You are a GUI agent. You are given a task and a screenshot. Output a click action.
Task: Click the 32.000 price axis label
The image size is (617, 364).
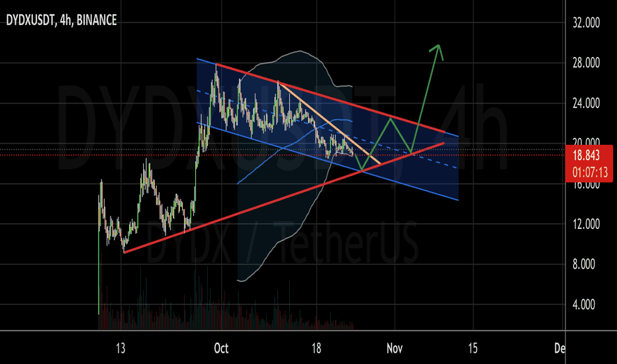[x=586, y=23]
